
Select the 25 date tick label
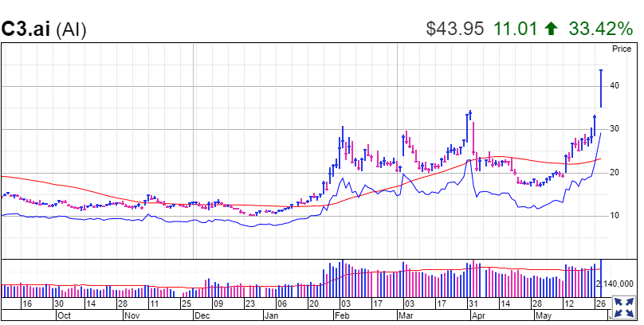pos(186,304)
